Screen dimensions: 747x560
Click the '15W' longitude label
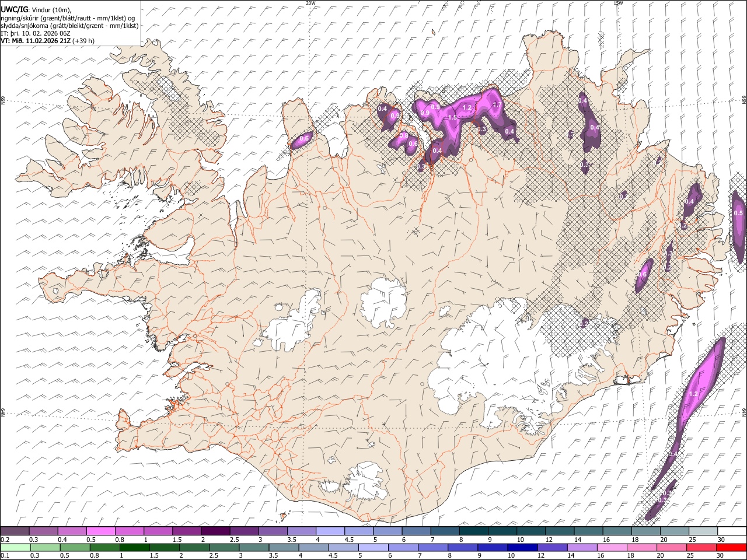coord(618,3)
